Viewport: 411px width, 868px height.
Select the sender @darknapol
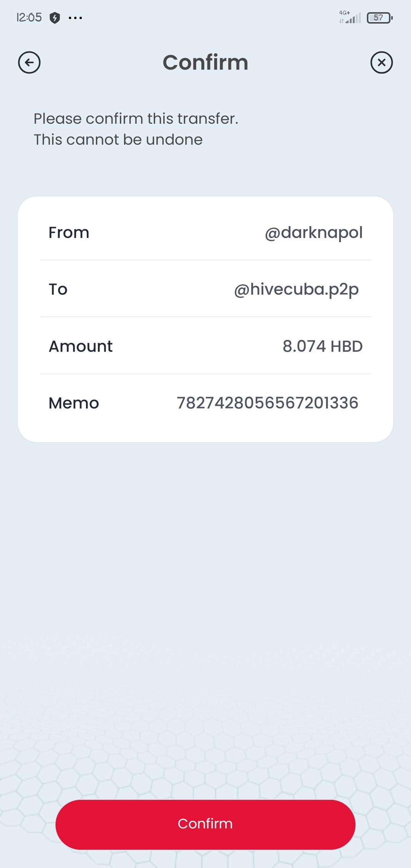pyautogui.click(x=314, y=233)
